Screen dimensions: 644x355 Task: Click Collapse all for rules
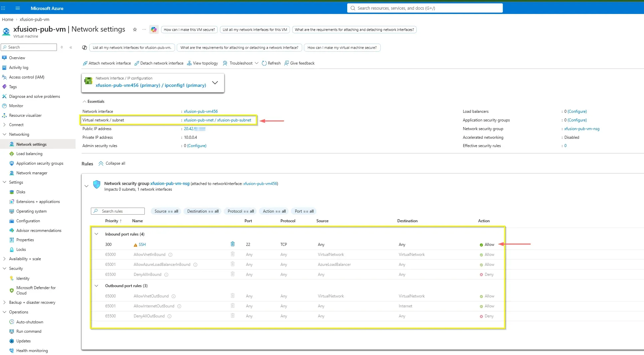pos(112,163)
